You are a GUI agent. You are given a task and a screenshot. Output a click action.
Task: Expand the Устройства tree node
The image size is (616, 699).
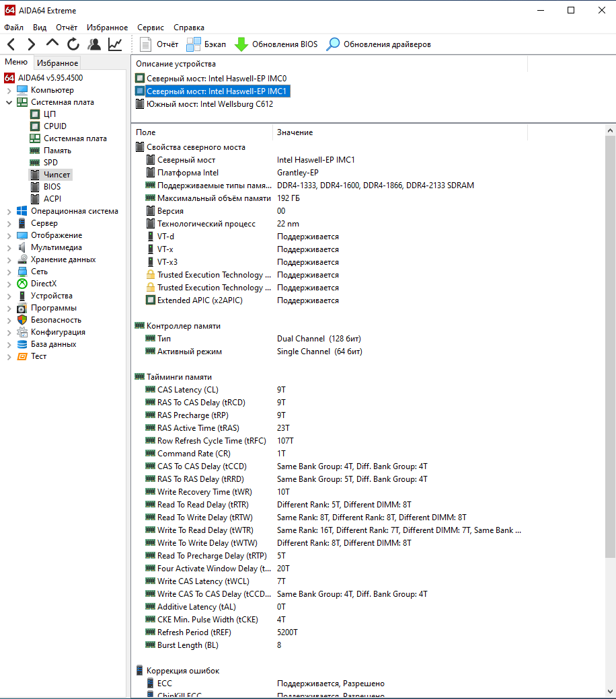point(9,296)
